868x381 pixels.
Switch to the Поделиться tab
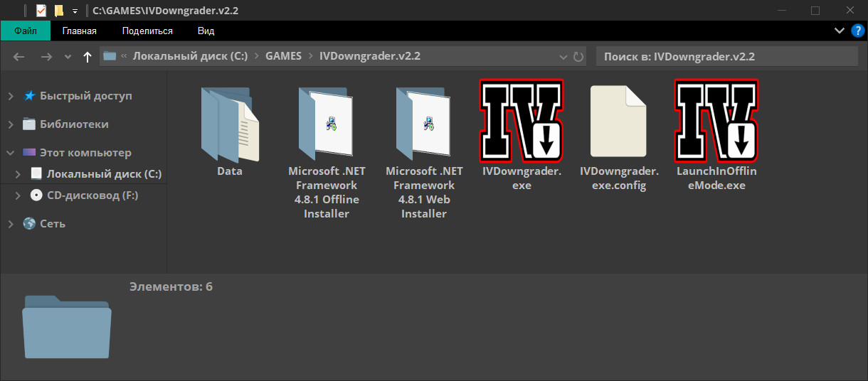pyautogui.click(x=147, y=31)
